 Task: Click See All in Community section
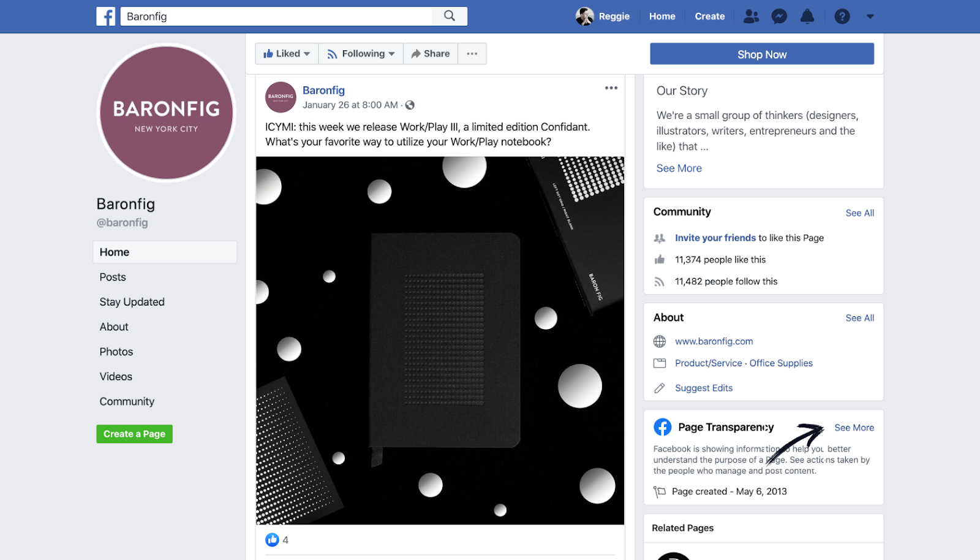click(860, 213)
